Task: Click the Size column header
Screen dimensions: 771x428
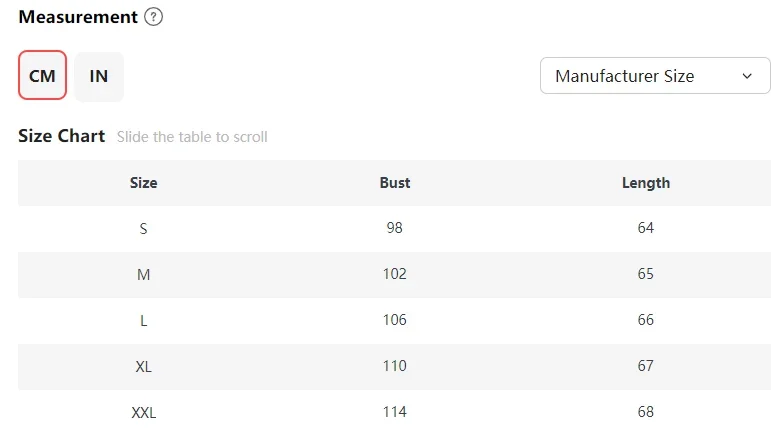Action: [x=144, y=183]
